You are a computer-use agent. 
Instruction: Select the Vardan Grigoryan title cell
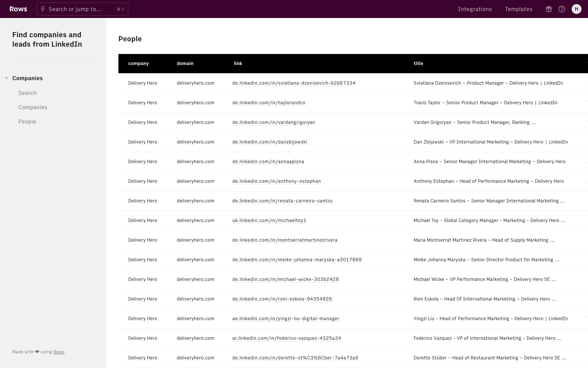(474, 122)
